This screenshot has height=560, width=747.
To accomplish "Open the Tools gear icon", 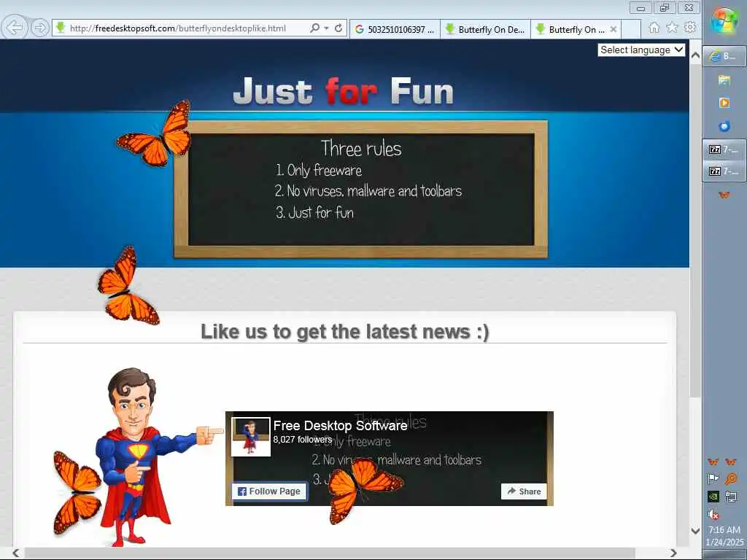I will [690, 28].
